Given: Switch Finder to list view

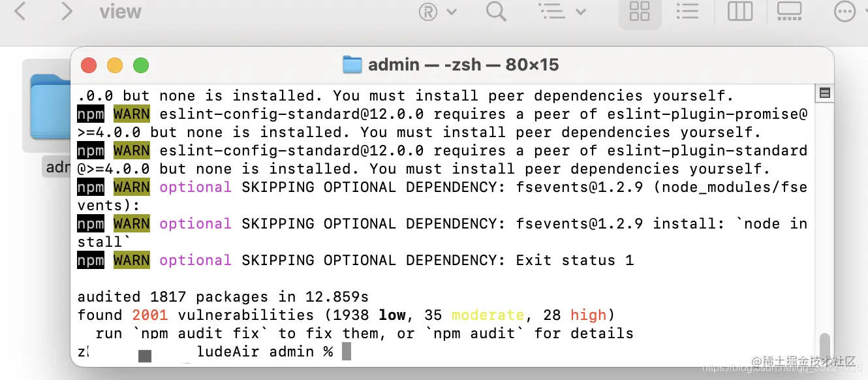Looking at the screenshot, I should click(x=687, y=12).
